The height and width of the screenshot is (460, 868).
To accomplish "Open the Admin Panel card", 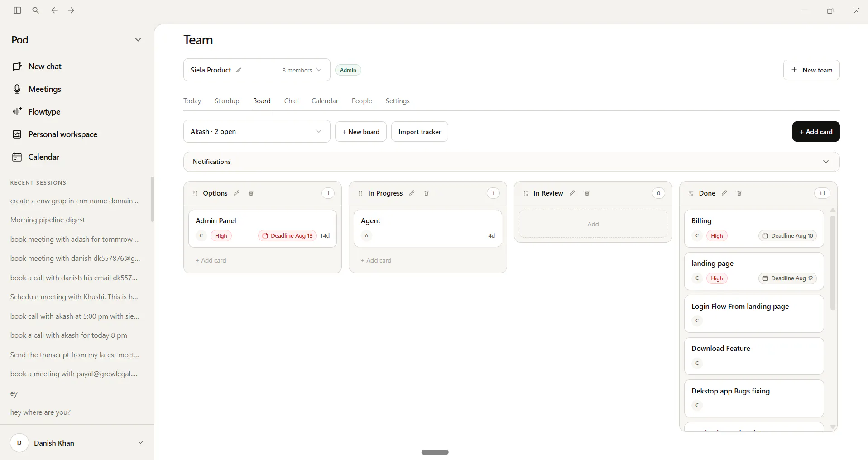I will point(263,228).
